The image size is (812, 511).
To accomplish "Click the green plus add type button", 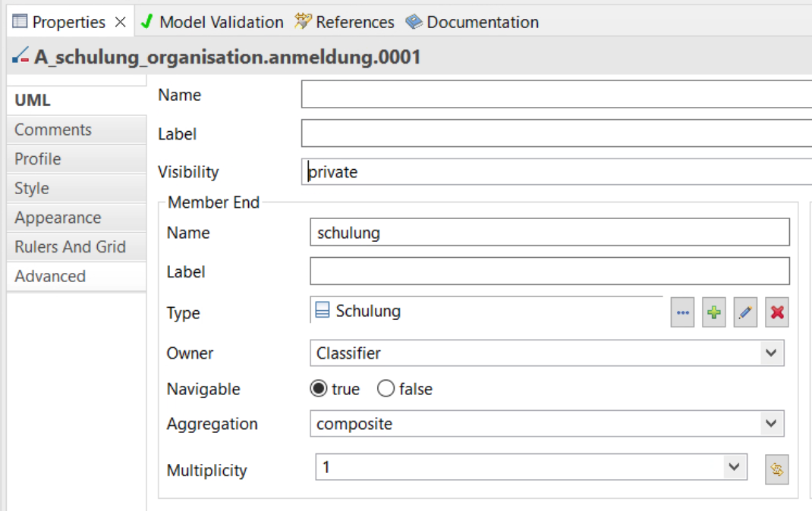I will pos(713,312).
